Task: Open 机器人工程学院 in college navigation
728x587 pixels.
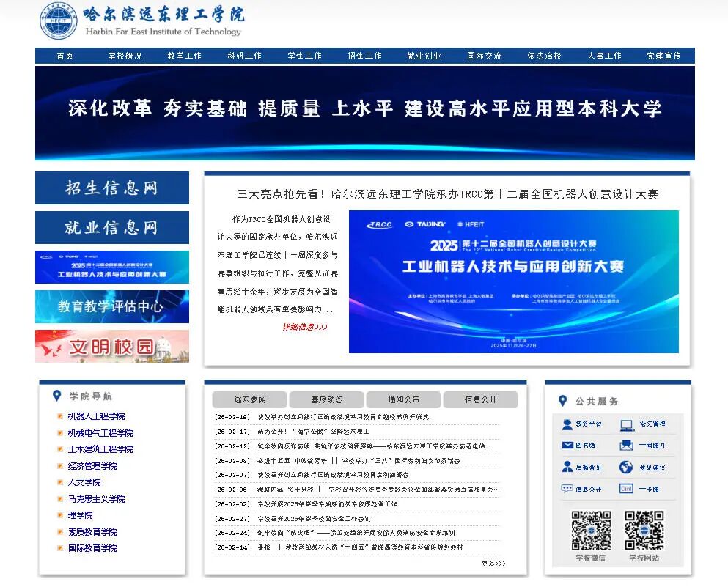Action: tap(96, 416)
